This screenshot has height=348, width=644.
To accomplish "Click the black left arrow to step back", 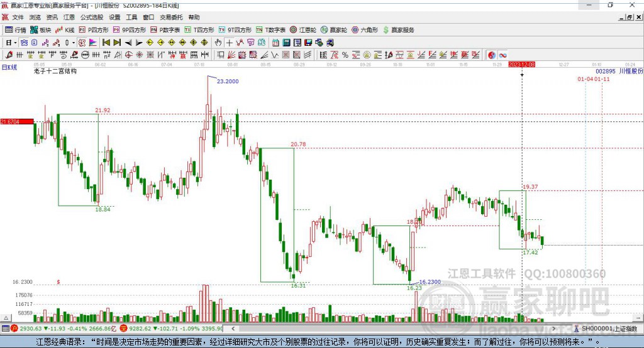I will [x=128, y=43].
